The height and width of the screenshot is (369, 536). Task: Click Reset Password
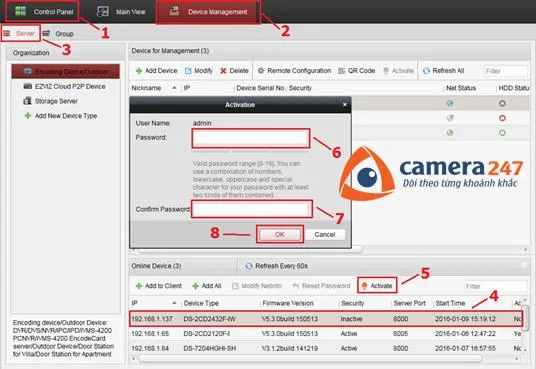tap(321, 286)
